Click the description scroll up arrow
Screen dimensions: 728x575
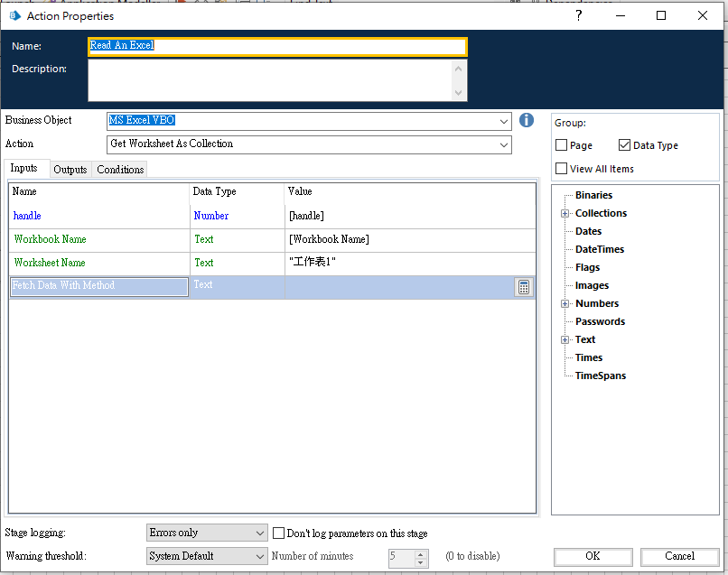click(x=458, y=69)
